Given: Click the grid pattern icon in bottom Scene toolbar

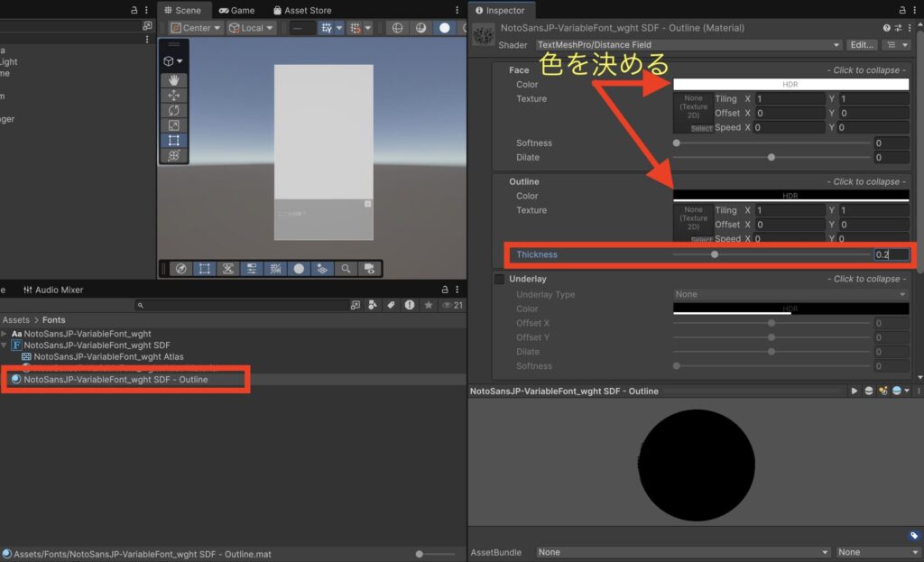Looking at the screenshot, I should pos(275,269).
